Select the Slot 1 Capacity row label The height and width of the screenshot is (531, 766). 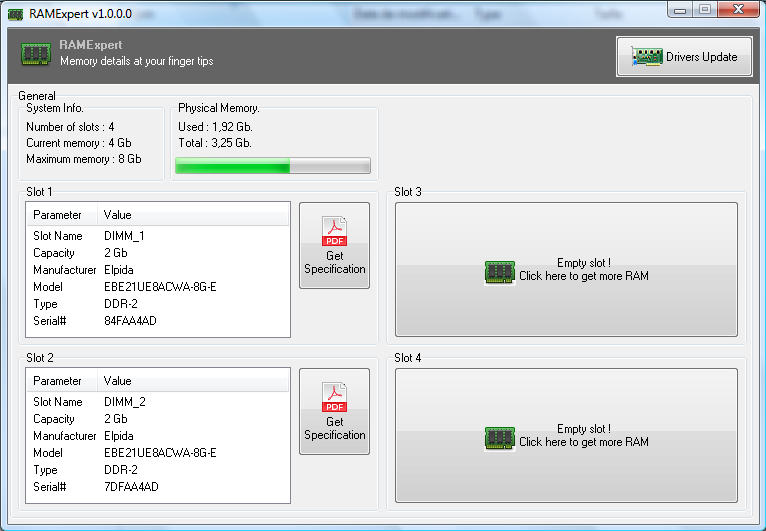[54, 253]
